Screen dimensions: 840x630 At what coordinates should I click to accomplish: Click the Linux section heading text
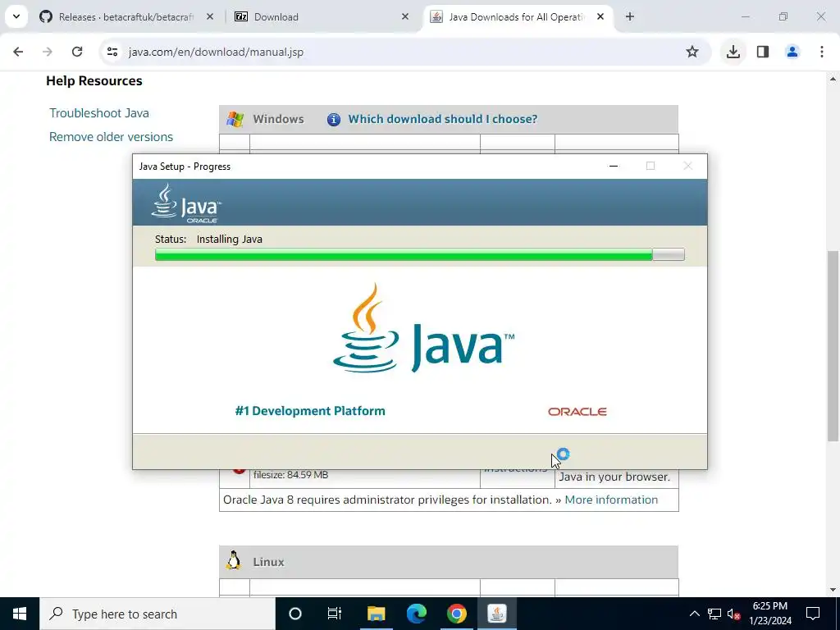pyautogui.click(x=268, y=562)
